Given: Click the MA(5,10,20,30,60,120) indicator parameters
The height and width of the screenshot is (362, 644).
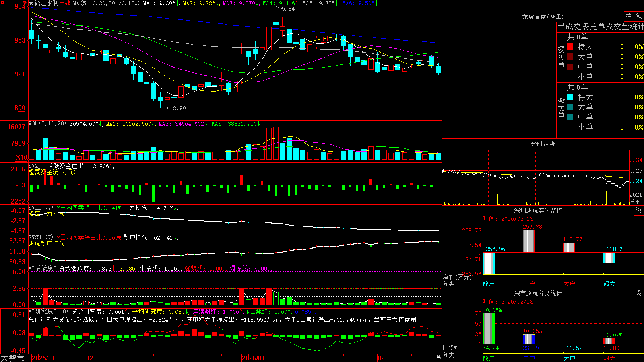Looking at the screenshot, I should pyautogui.click(x=106, y=3).
